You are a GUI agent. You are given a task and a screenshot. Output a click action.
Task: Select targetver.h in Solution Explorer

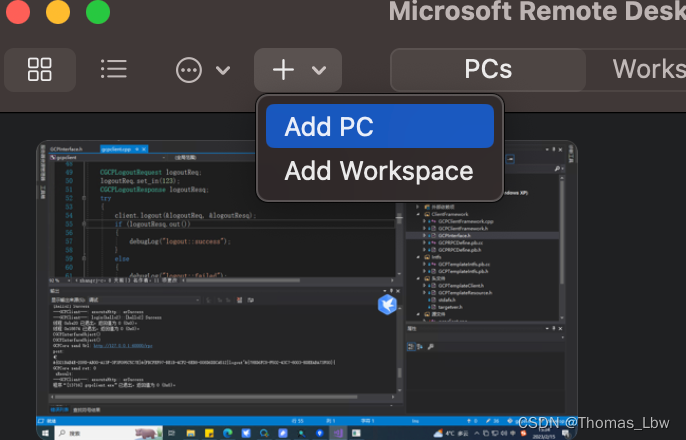[x=450, y=307]
